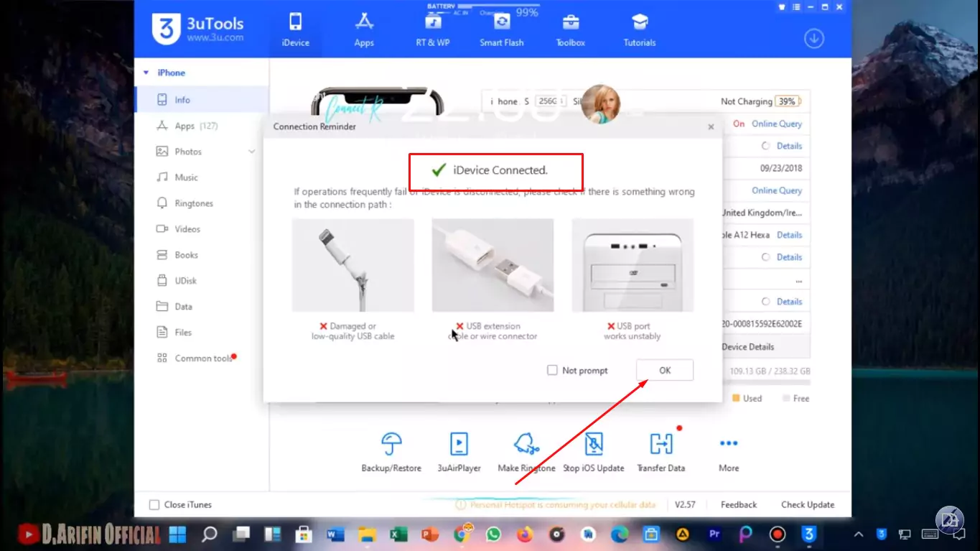Open Premiere Pro from the taskbar
The height and width of the screenshot is (551, 980).
click(x=714, y=534)
